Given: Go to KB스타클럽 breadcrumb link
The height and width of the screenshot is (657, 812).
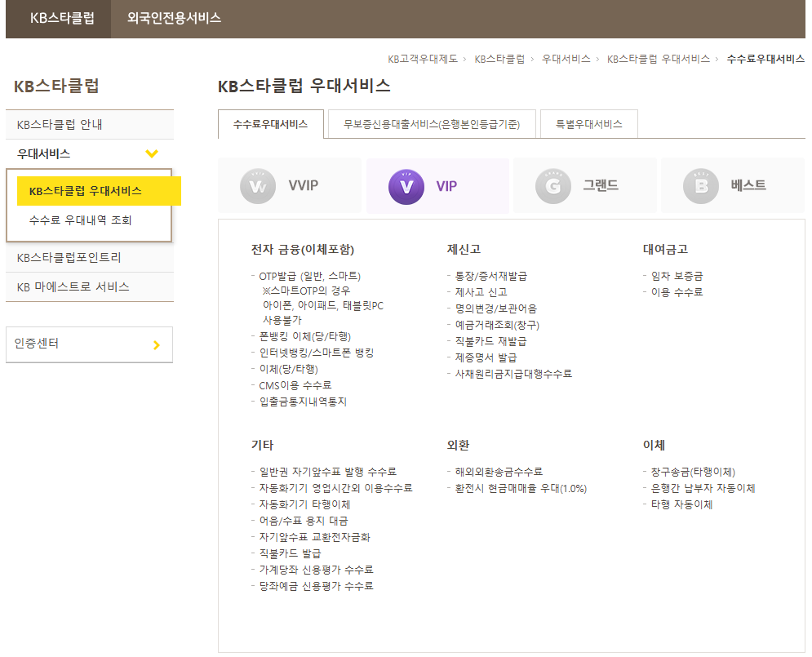Looking at the screenshot, I should coord(499,59).
